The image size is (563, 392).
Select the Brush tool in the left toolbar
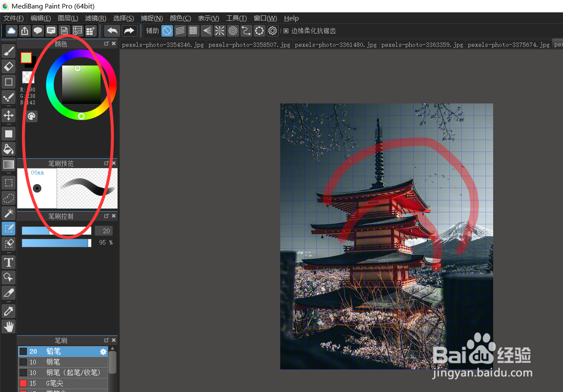9,51
